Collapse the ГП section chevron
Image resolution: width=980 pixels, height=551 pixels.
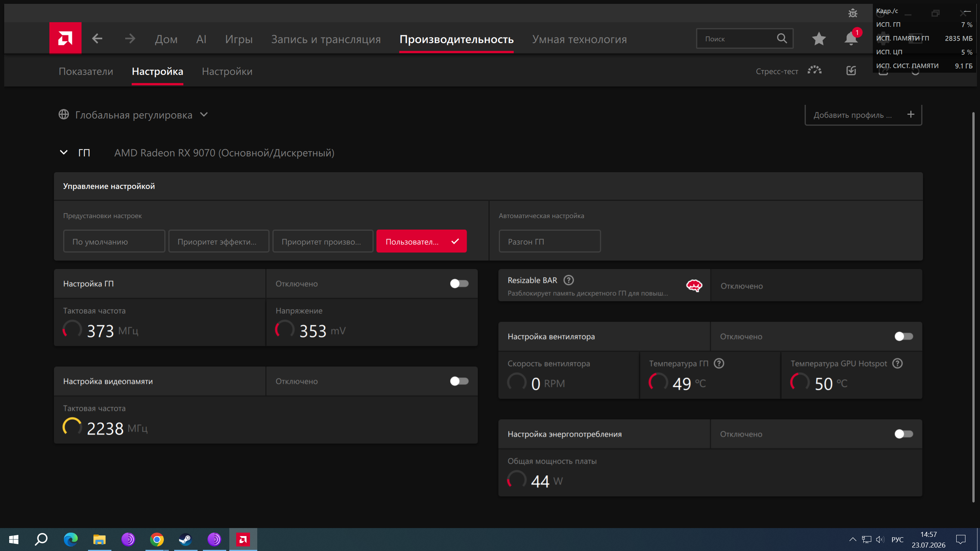click(64, 153)
